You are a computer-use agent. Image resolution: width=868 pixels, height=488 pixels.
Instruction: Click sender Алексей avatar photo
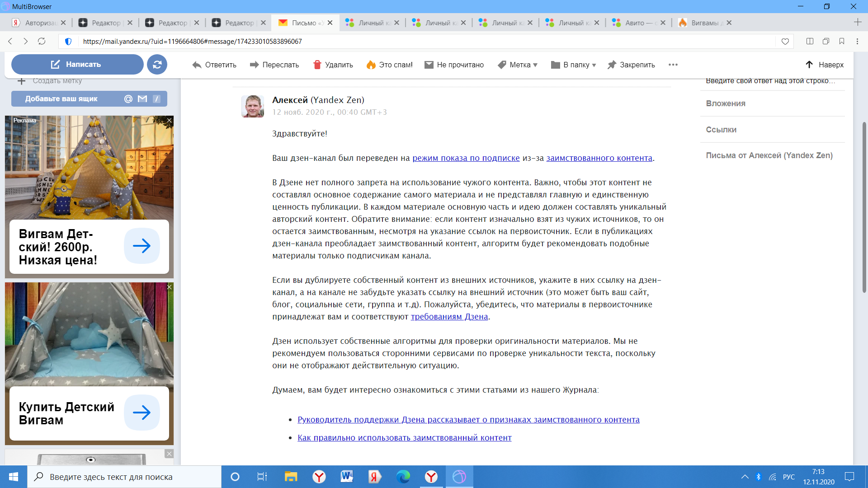point(253,106)
